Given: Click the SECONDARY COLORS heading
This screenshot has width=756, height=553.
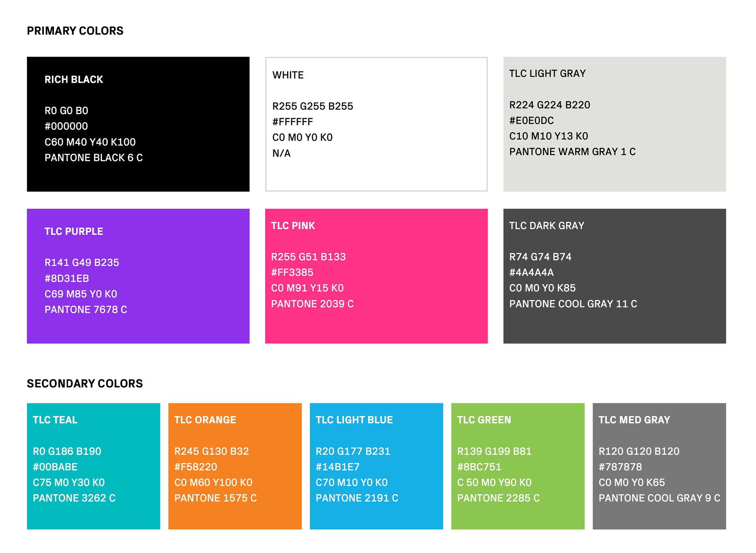Looking at the screenshot, I should tap(85, 383).
